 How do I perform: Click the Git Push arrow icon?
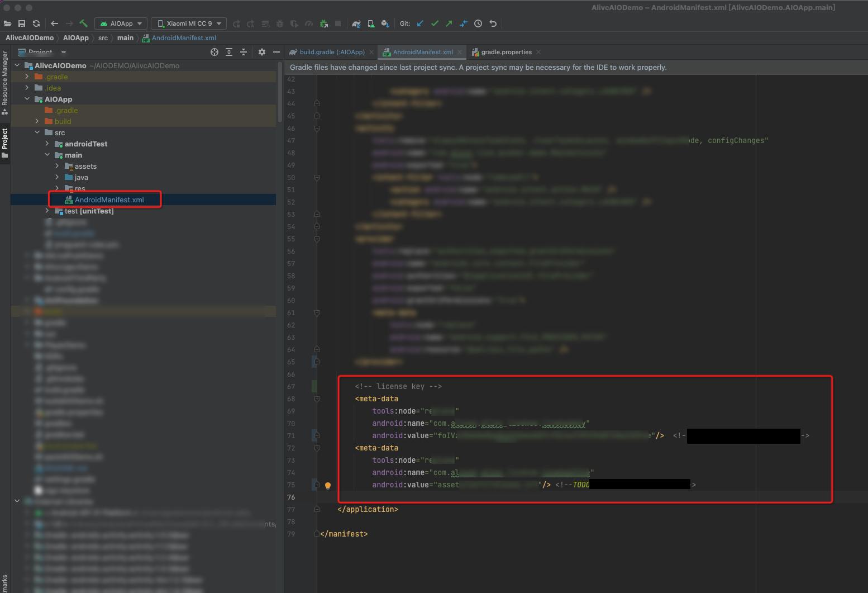(x=449, y=23)
